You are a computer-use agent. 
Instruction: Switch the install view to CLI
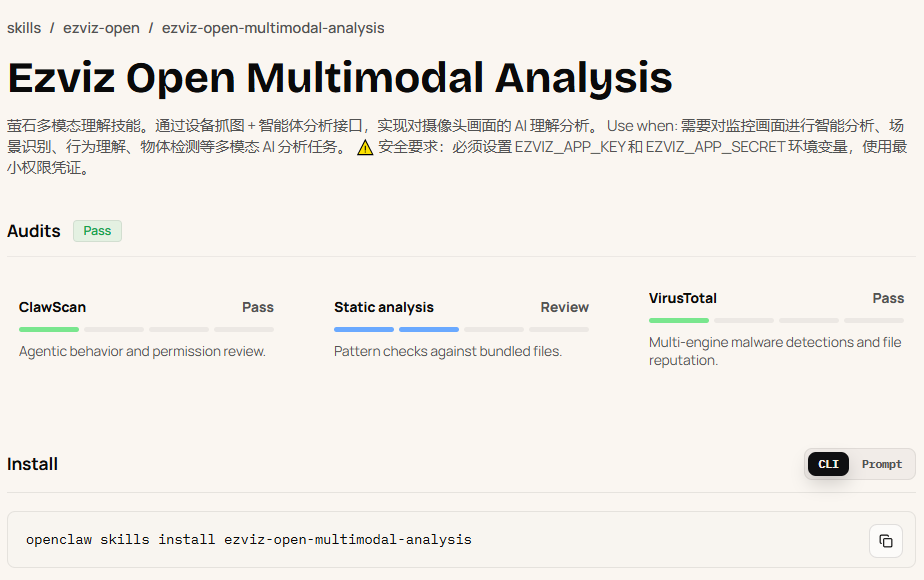coord(828,464)
